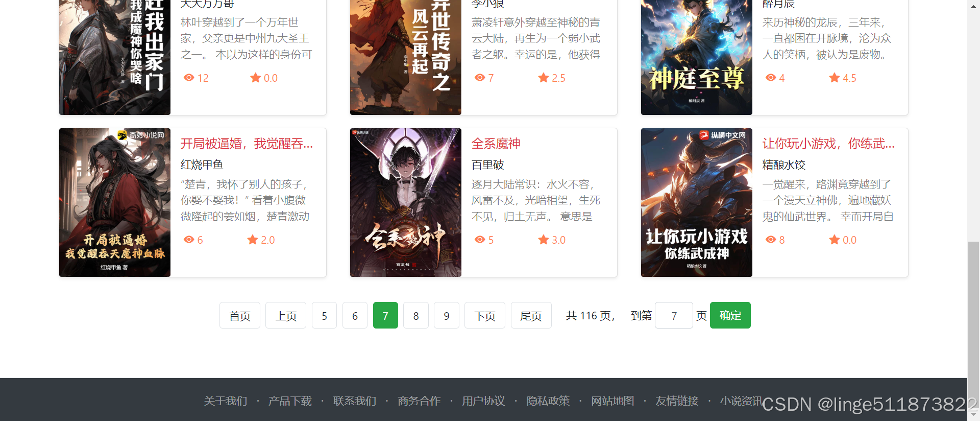This screenshot has width=980, height=421.
Task: Open the 我出家 book cover
Action: (x=115, y=57)
